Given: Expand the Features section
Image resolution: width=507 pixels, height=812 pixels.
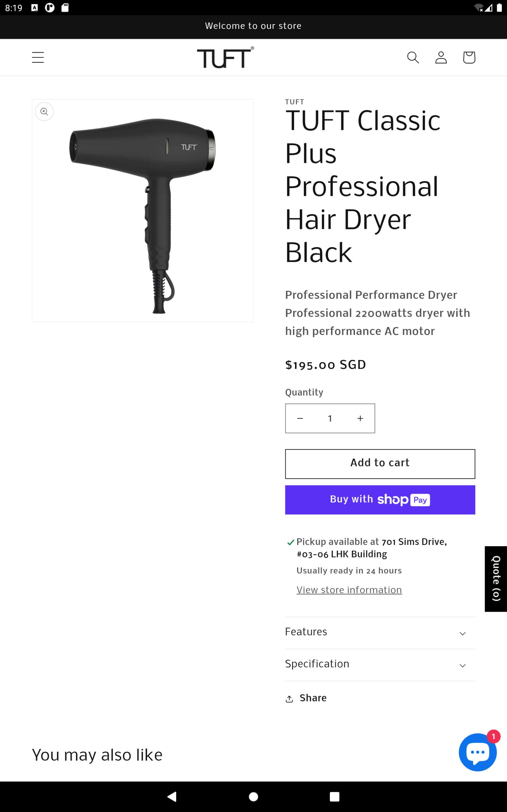Looking at the screenshot, I should click(x=380, y=632).
